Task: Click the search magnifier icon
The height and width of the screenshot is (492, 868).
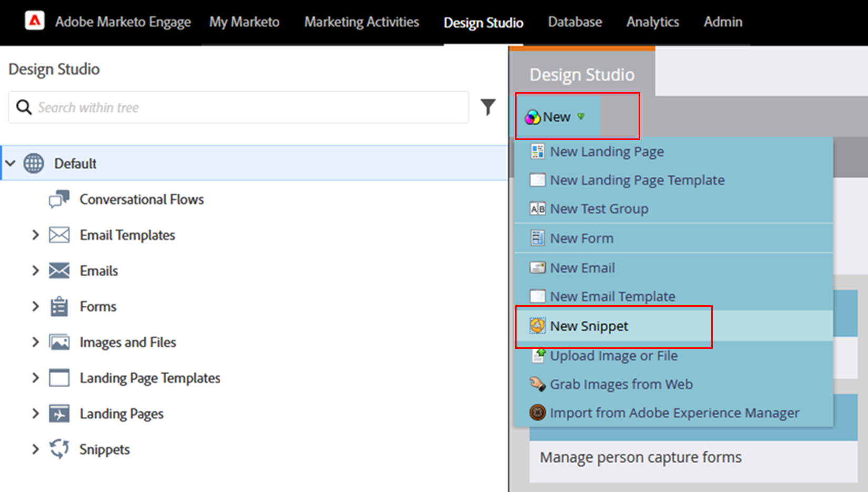Action: (24, 107)
